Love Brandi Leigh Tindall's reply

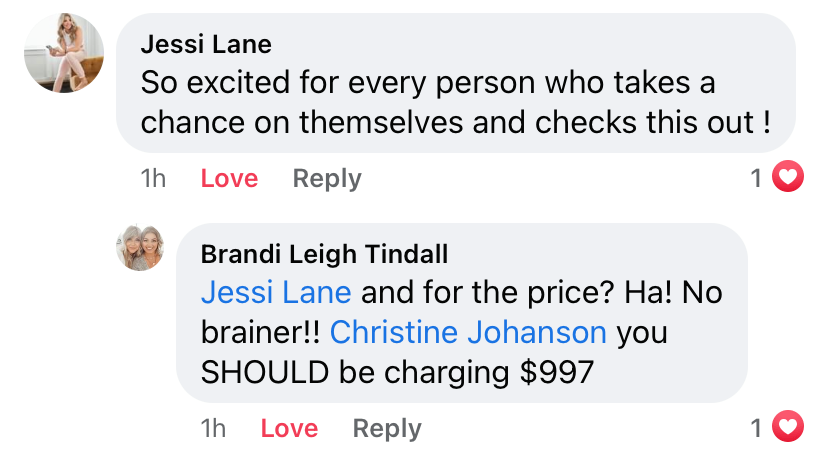289,429
